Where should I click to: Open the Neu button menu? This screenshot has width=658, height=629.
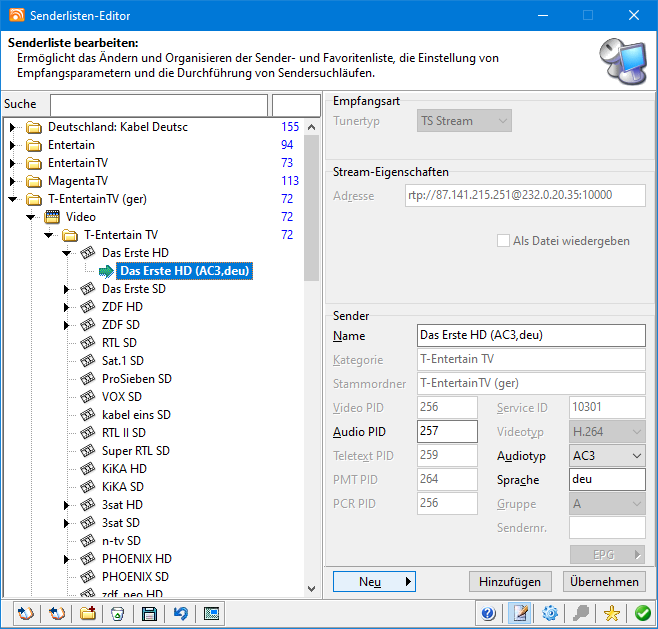(373, 582)
